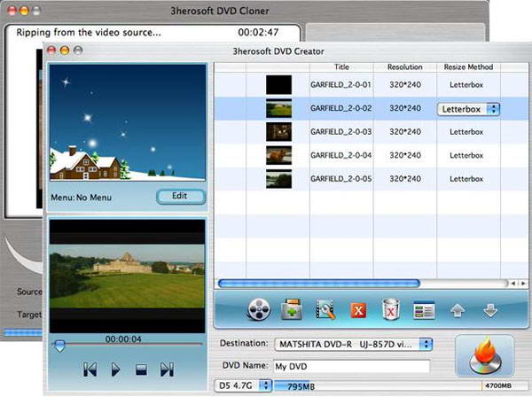532x397 pixels.
Task: Skip to next clip in player
Action: coord(167,370)
